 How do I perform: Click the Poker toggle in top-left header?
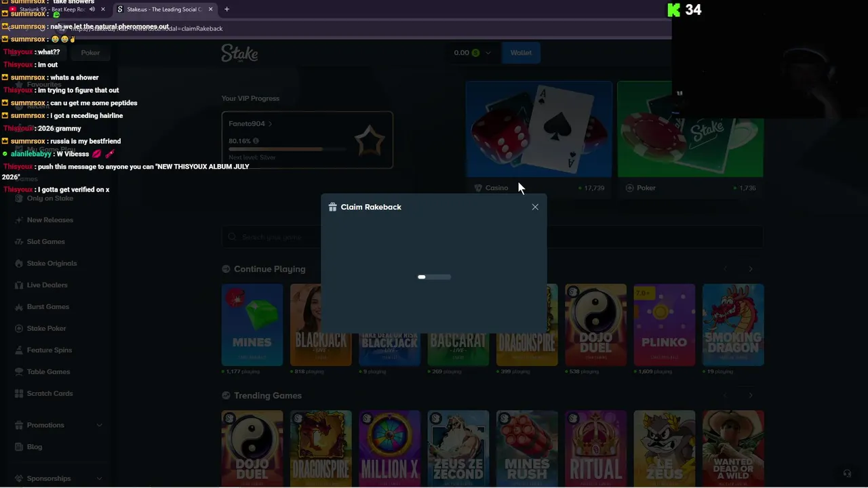tap(90, 53)
